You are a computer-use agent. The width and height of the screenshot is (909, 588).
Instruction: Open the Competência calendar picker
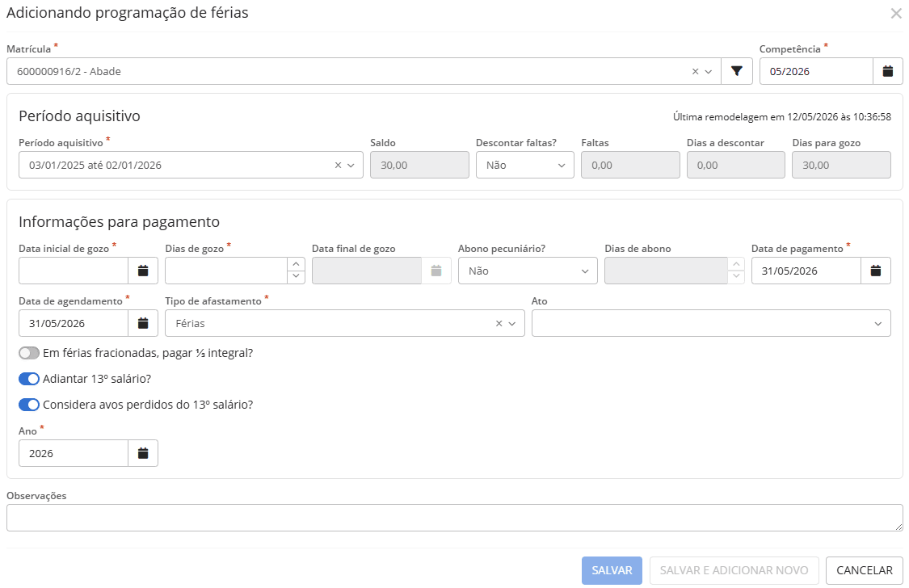pyautogui.click(x=887, y=71)
